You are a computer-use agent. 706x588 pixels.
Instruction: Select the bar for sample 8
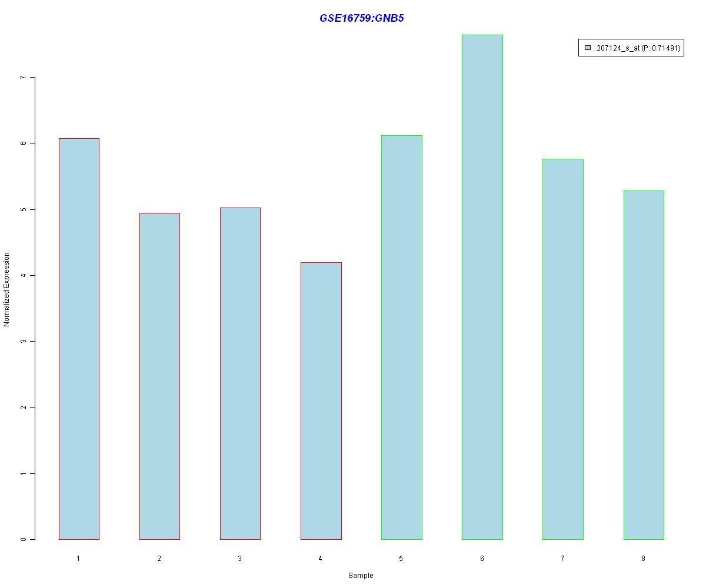click(x=644, y=365)
